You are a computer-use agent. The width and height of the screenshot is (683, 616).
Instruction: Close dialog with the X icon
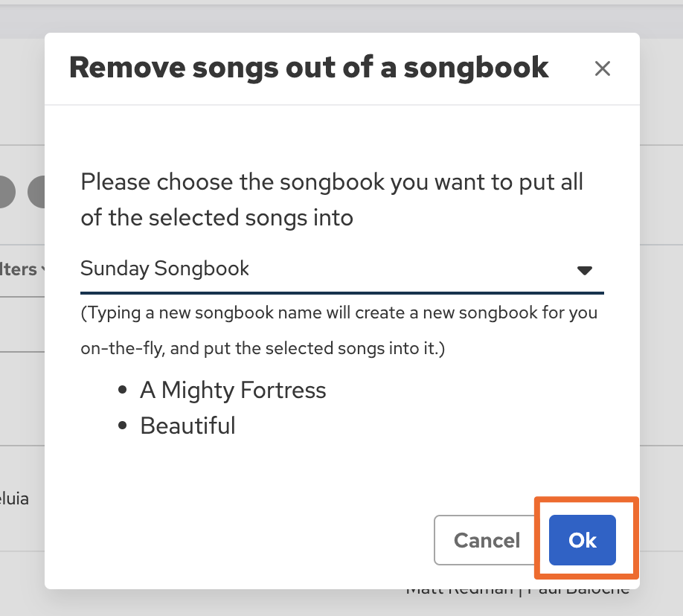click(x=603, y=69)
